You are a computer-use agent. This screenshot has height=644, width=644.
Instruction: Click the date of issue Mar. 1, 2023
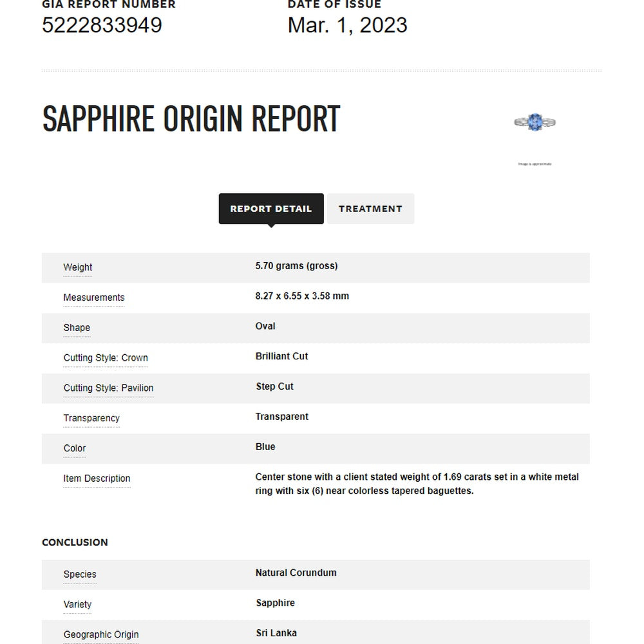(348, 25)
